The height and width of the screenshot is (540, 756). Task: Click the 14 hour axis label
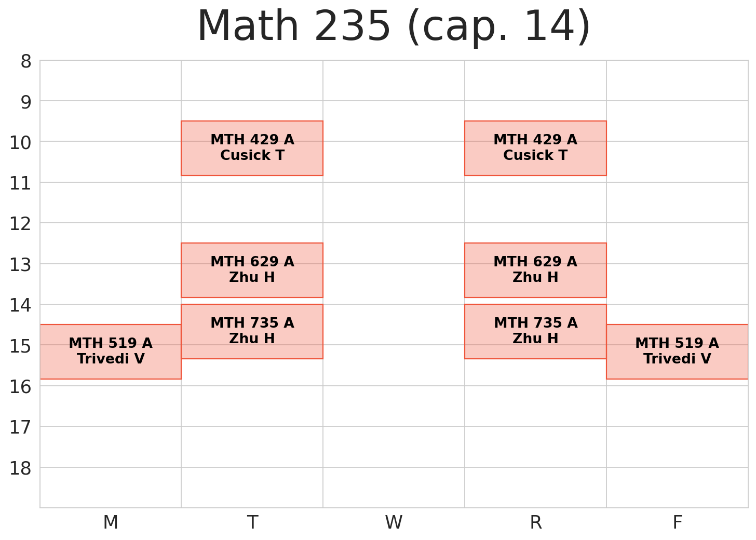pyautogui.click(x=21, y=305)
